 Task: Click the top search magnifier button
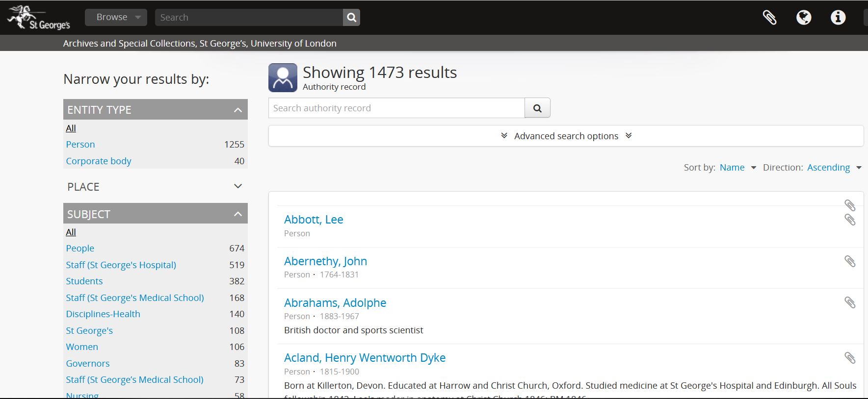(x=351, y=18)
